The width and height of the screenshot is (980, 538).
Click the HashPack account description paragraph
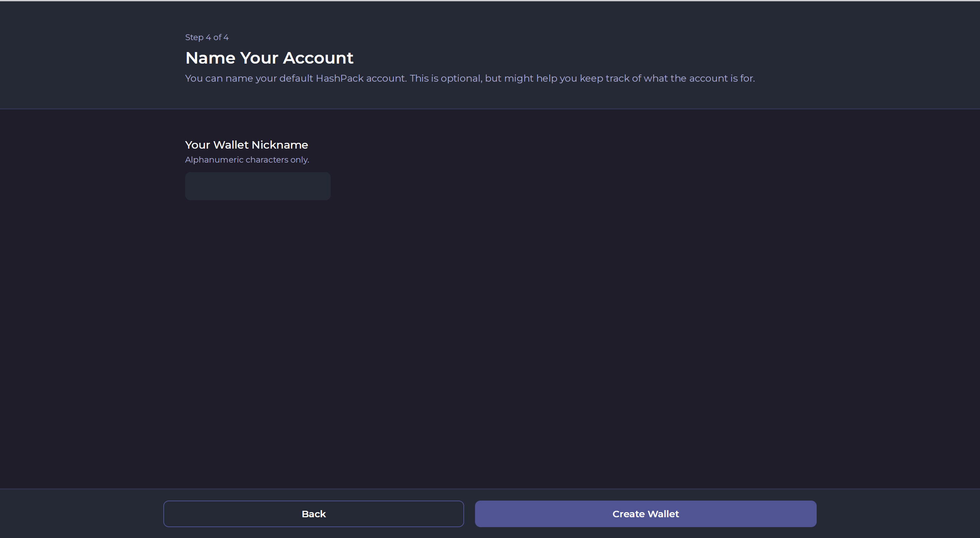click(470, 78)
